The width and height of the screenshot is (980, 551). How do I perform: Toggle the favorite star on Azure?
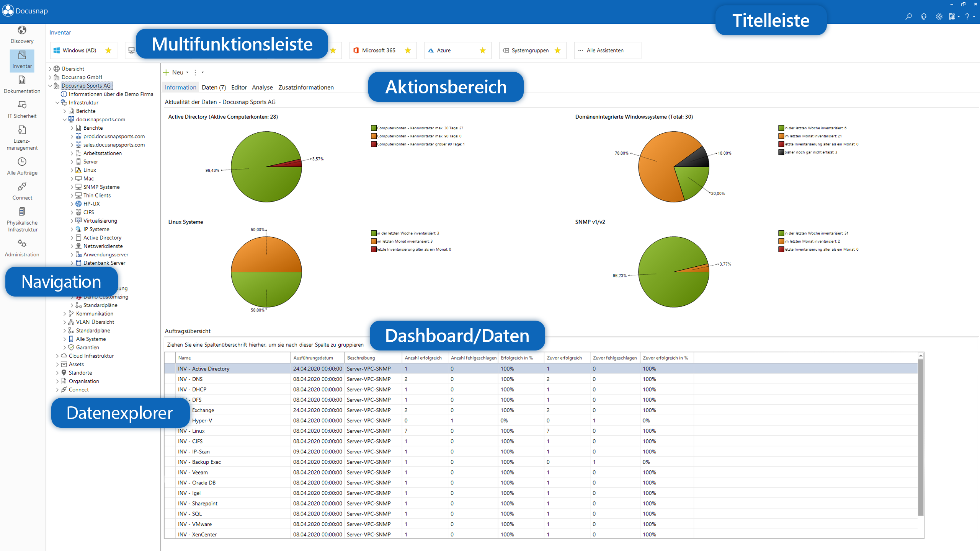tap(482, 51)
